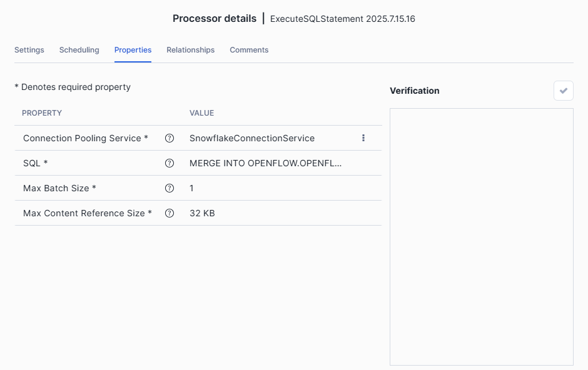Click the Max Content Reference Size label

pos(88,213)
